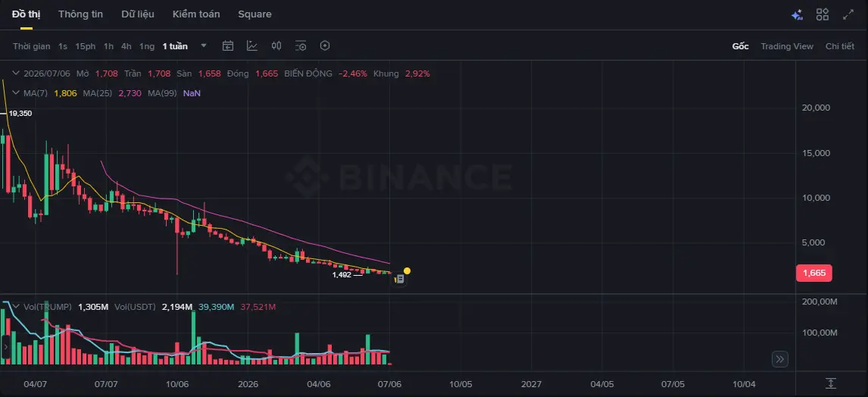
Task: Switch to the Thông tin tab
Action: tap(80, 14)
